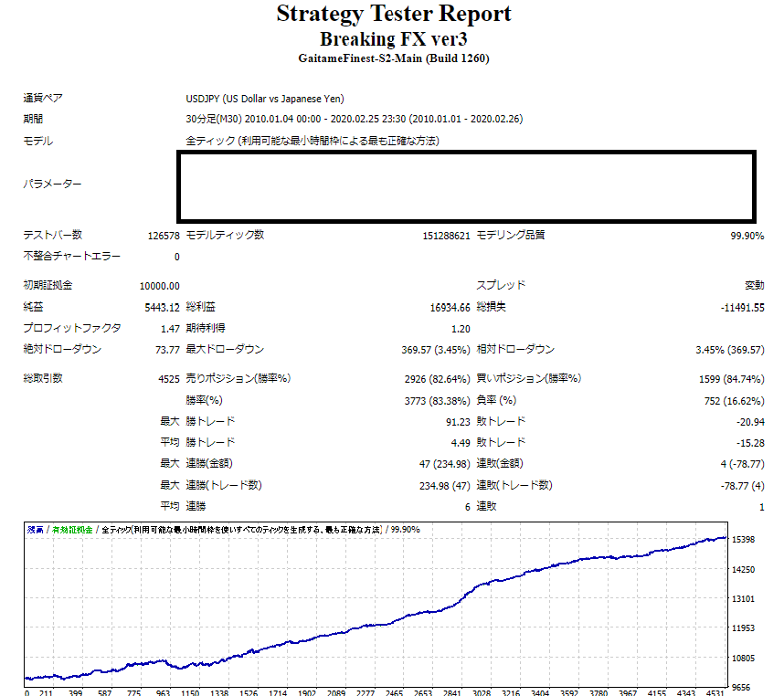Click the 13101 axis label on the chart
The width and height of the screenshot is (784, 696).
tap(744, 598)
